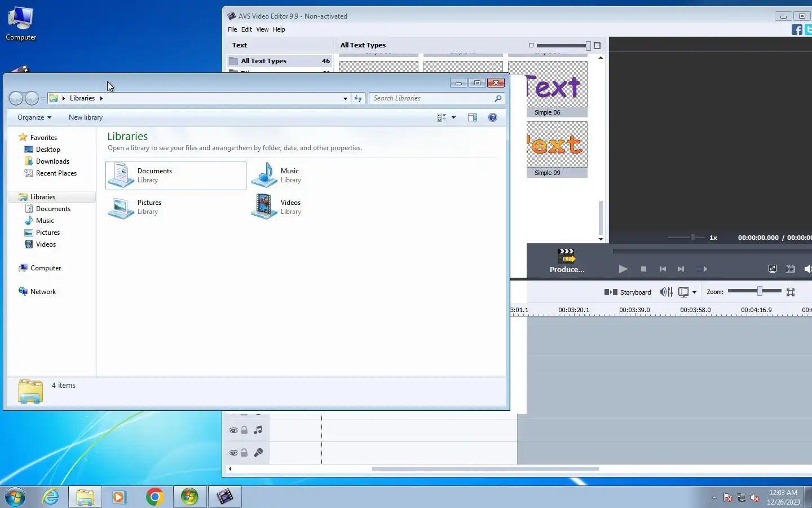This screenshot has height=508, width=812.
Task: Open recent pages dropdown near Forward button
Action: click(x=43, y=99)
